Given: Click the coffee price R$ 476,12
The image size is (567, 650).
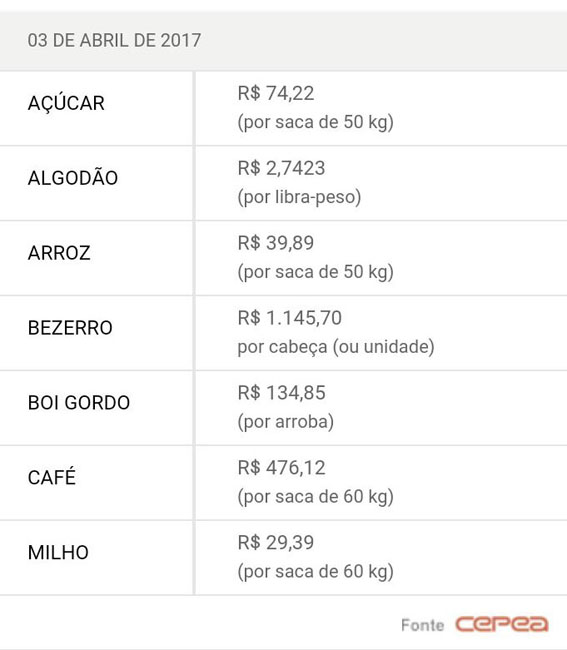Looking at the screenshot, I should [x=281, y=468].
